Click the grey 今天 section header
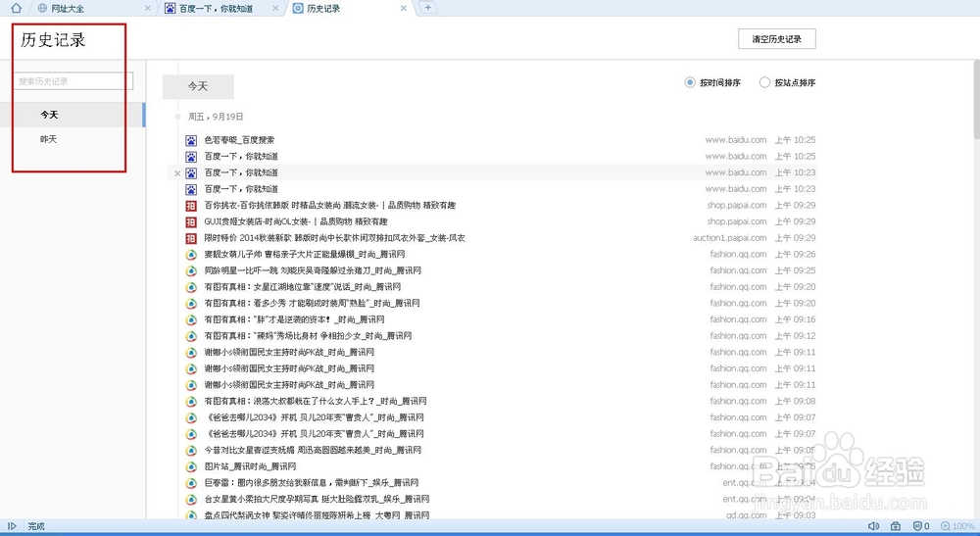 coord(198,87)
